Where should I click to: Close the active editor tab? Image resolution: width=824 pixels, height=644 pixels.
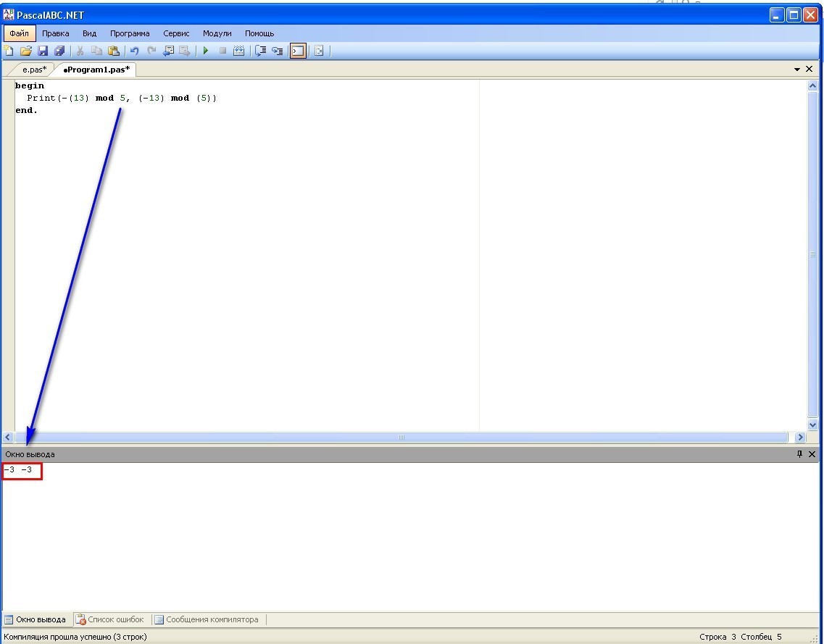pos(810,69)
